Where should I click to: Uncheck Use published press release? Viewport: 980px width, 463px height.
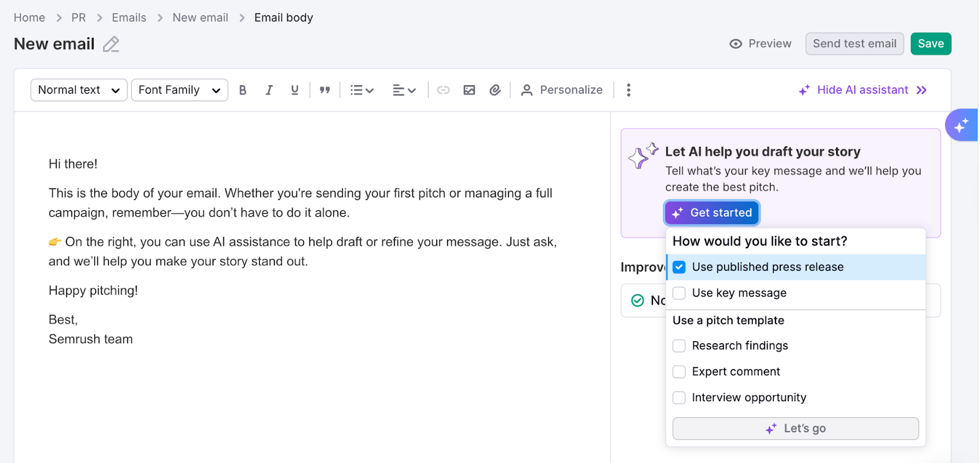679,267
